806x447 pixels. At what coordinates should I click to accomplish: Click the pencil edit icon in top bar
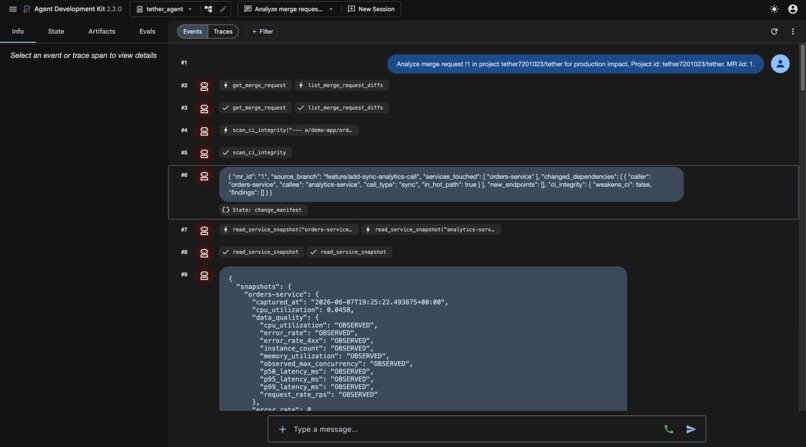coord(223,9)
